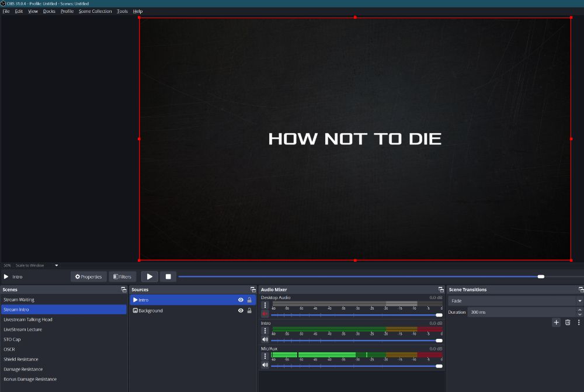Adjust the Desktop Audio volume slider
Image resolution: width=584 pixels, height=392 pixels.
click(x=357, y=315)
